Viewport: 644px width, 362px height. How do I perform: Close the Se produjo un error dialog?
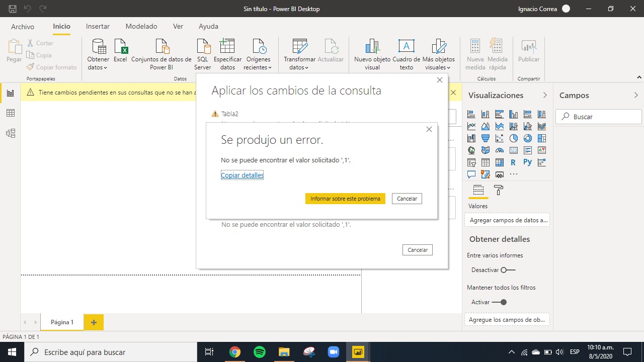pos(429,129)
